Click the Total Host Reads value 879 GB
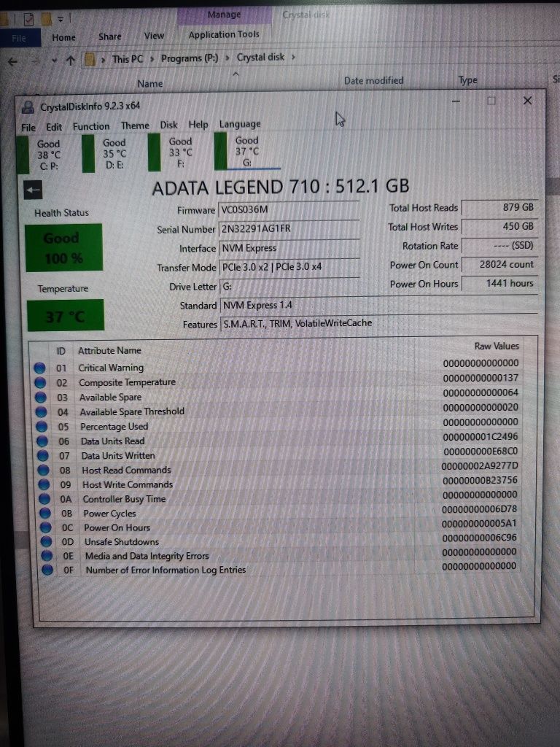Viewport: 560px width, 747px height. point(499,207)
